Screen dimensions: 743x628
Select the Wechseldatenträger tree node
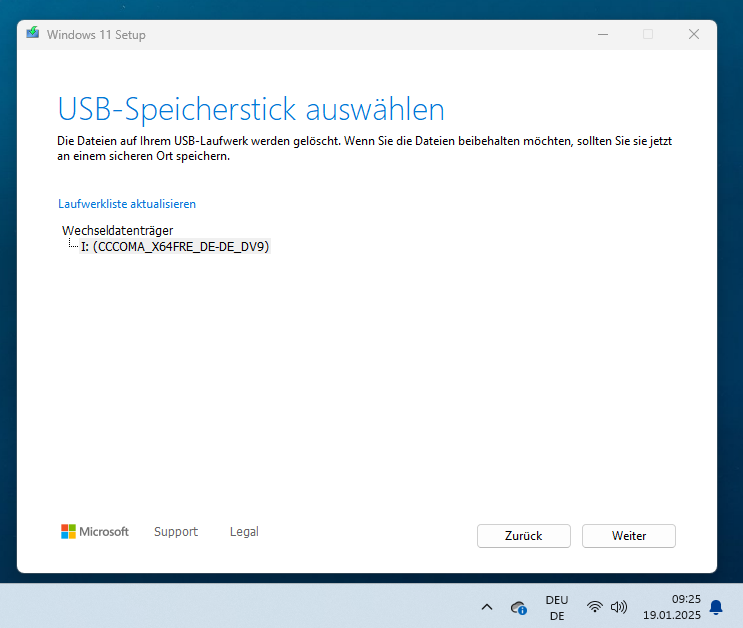[118, 230]
